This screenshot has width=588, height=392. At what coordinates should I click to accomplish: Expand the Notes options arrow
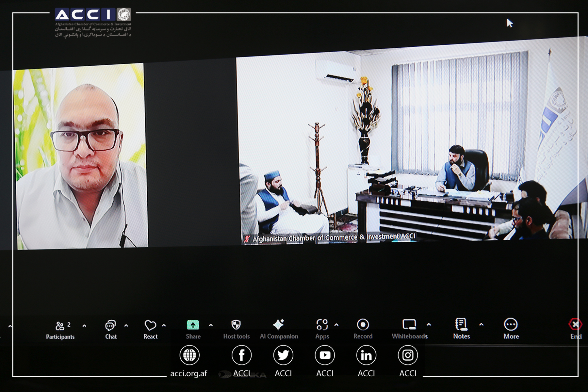point(481,325)
